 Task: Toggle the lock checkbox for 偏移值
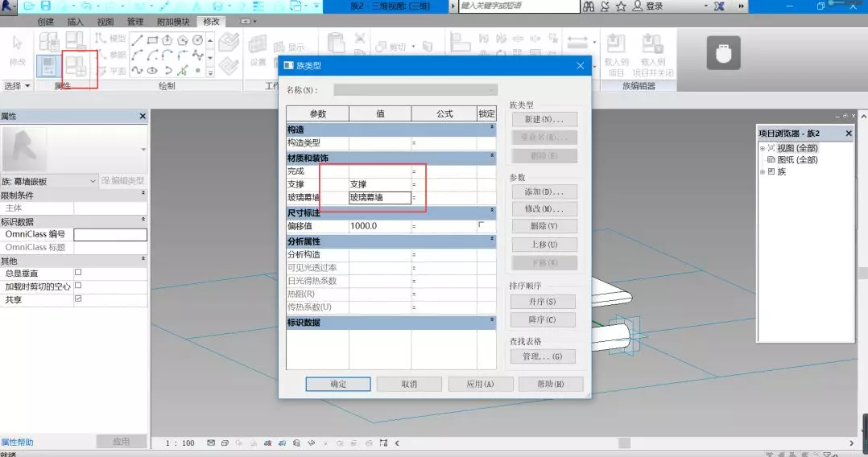click(x=482, y=225)
